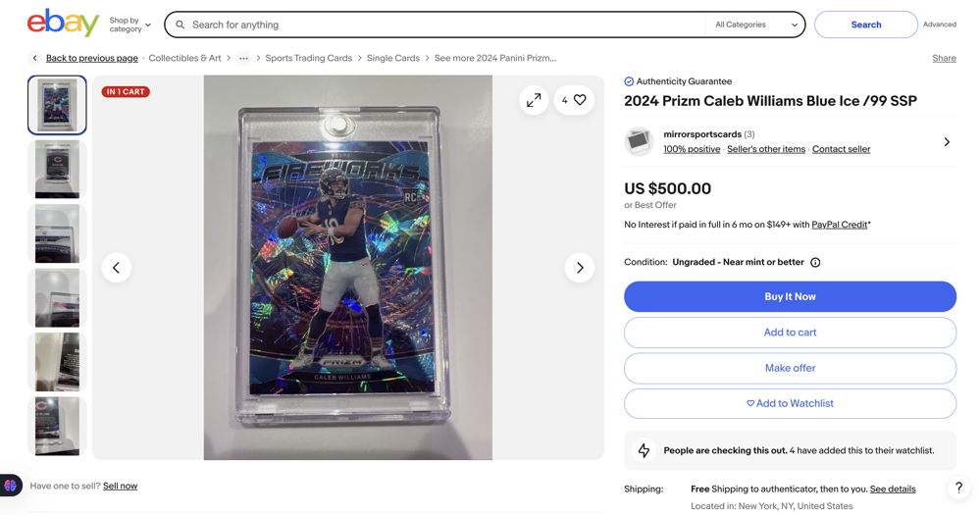Click mirrorsportscards seller avatar
The image size is (980, 515).
[x=639, y=141]
